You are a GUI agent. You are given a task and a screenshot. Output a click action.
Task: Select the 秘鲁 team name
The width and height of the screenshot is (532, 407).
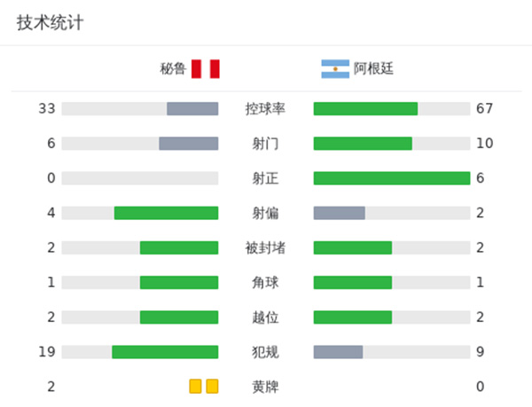pos(173,68)
